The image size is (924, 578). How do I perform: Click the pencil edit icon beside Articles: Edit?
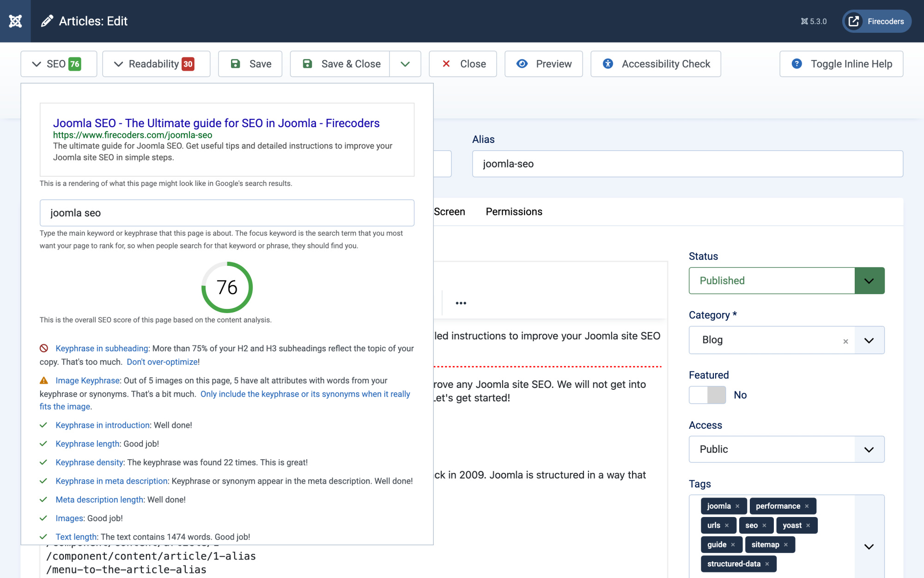click(47, 21)
